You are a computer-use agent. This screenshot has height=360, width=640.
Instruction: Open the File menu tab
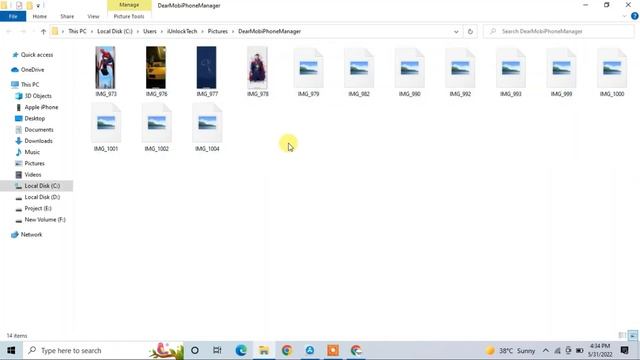(13, 16)
